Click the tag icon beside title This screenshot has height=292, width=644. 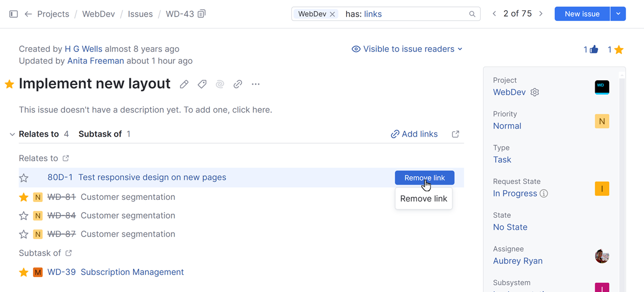(202, 84)
